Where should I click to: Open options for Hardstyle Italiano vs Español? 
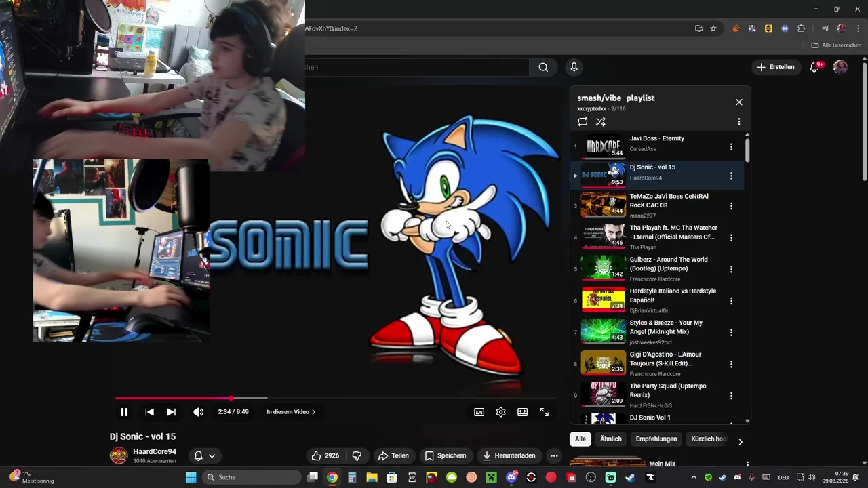pos(731,301)
